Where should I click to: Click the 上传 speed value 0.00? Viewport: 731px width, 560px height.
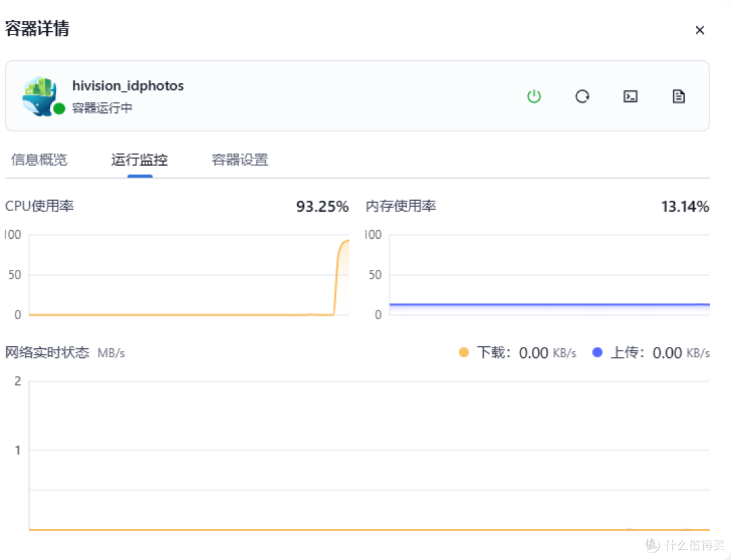pyautogui.click(x=667, y=353)
